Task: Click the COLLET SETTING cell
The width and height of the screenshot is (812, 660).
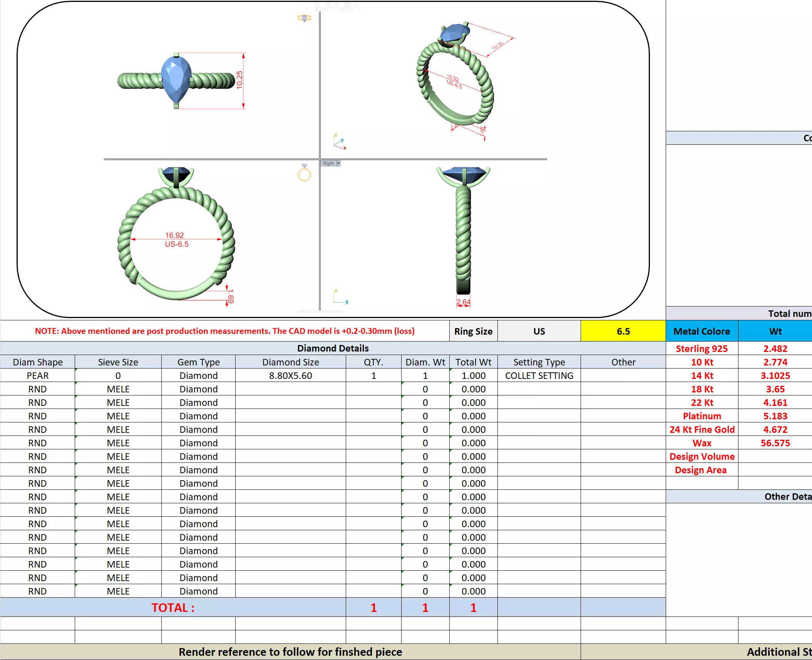Action: coord(539,375)
